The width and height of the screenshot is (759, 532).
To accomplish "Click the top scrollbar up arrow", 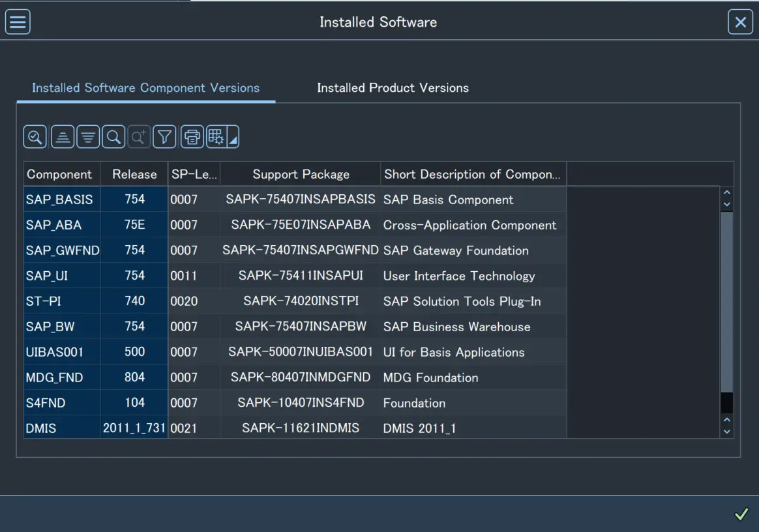I will (x=726, y=193).
